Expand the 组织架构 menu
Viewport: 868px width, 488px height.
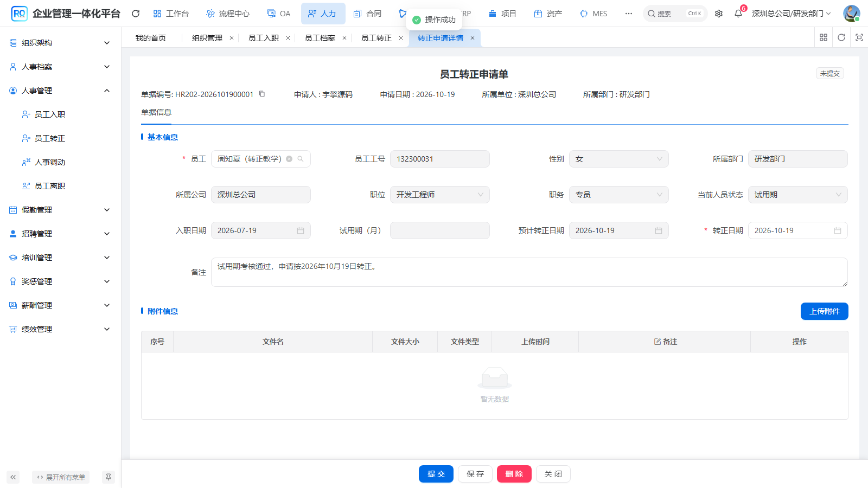click(x=60, y=43)
